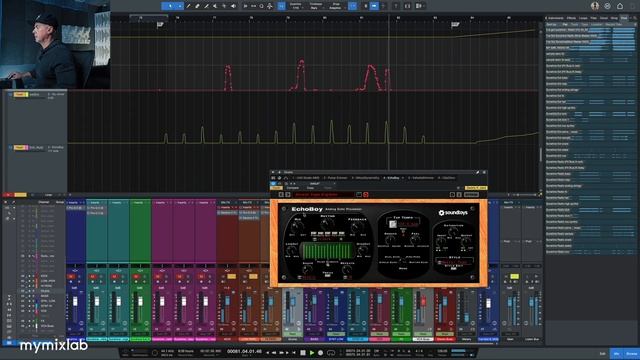This screenshot has width=640, height=360.
Task: Solo the dark red mixer channel
Action: 231,277
